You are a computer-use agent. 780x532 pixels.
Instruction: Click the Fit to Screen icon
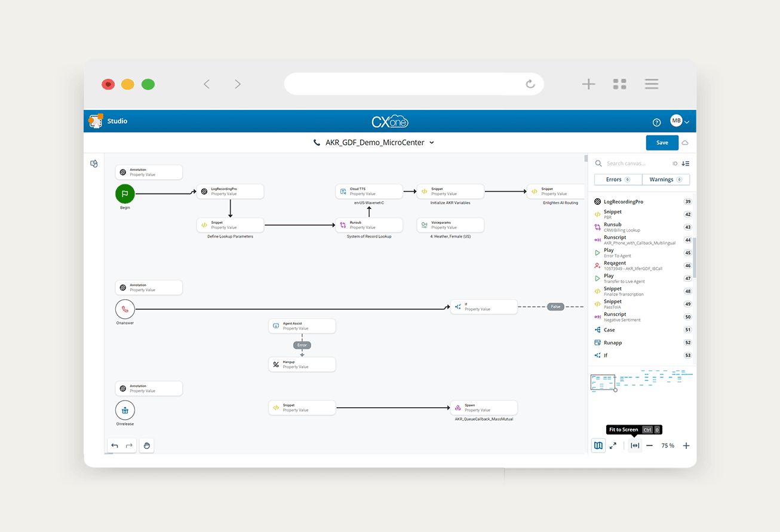[635, 445]
